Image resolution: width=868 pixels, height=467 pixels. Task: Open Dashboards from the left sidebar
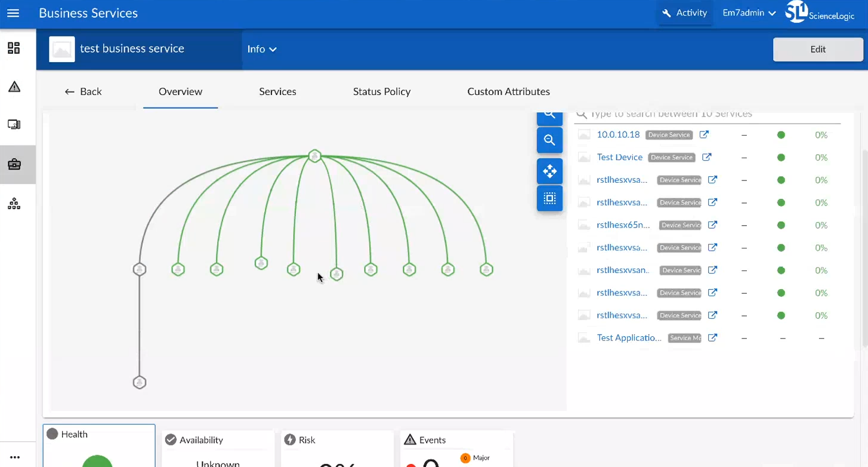[x=14, y=48]
